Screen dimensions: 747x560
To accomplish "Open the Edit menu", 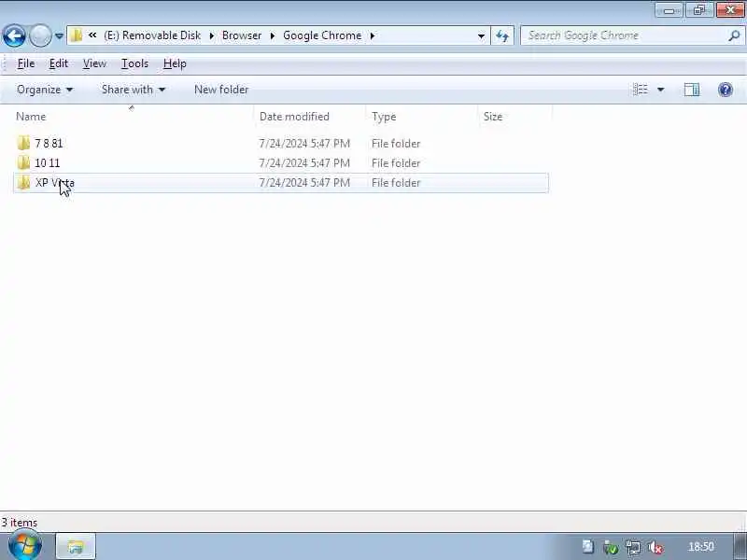I will (x=59, y=63).
